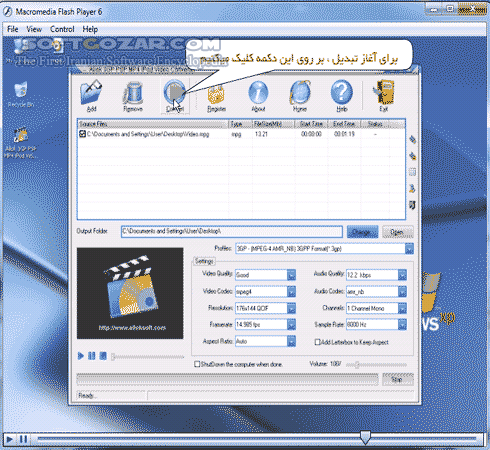This screenshot has width=490, height=450.
Task: Pause the preview video
Action: (92, 356)
